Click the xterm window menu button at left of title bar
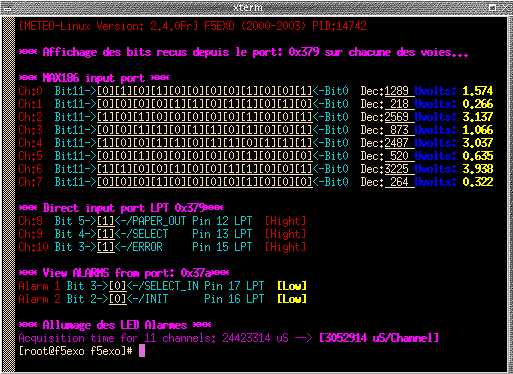The height and width of the screenshot is (374, 513). point(8,8)
